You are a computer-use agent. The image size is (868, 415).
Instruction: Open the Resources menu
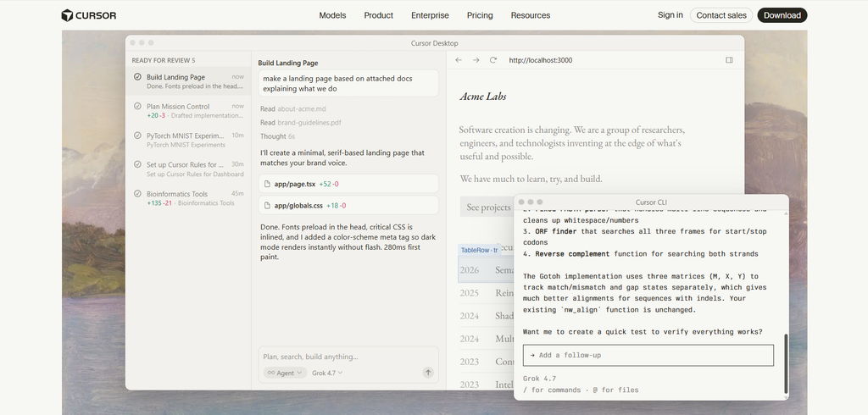531,15
